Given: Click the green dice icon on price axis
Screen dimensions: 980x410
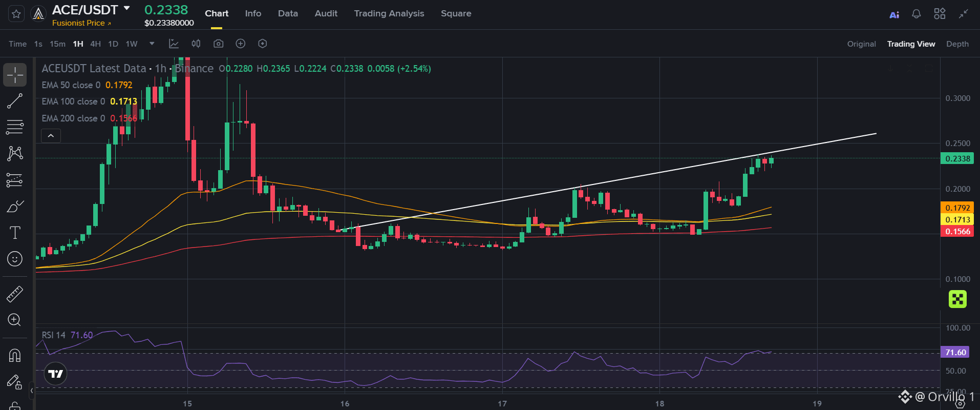Looking at the screenshot, I should pos(957,299).
